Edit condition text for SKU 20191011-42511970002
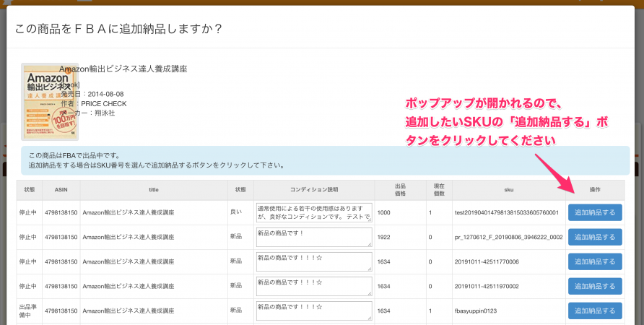Viewport: 644px width, 325px height. coord(314,287)
